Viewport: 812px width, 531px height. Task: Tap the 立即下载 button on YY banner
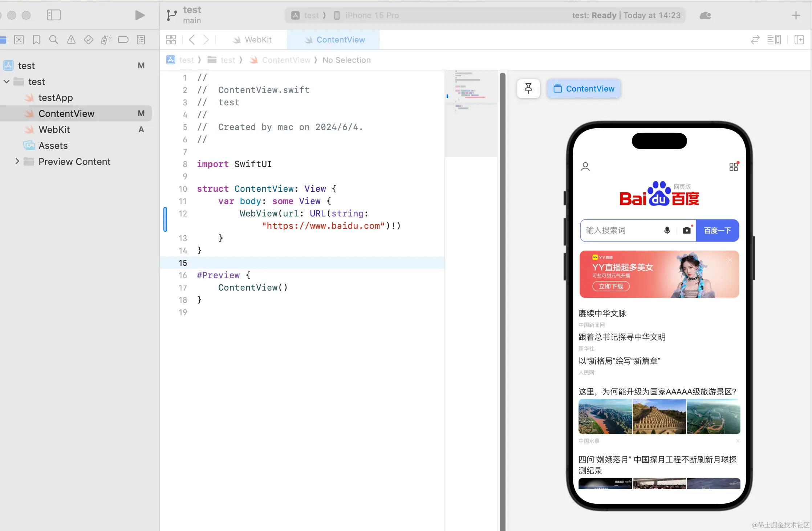(611, 286)
